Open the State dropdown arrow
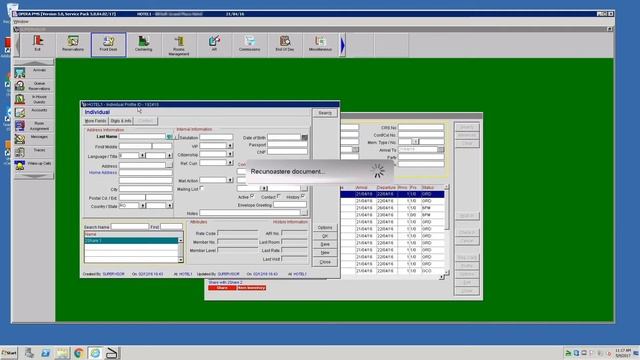The image size is (640, 360). pyautogui.click(x=169, y=206)
